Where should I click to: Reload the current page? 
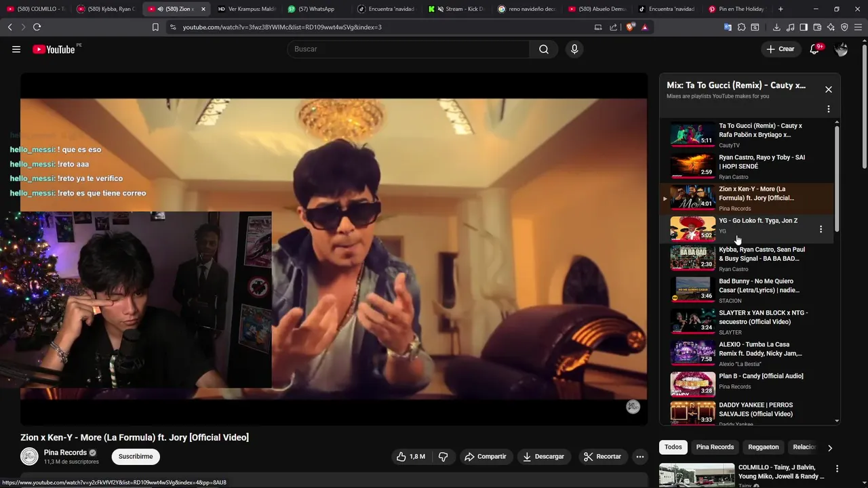pos(37,27)
